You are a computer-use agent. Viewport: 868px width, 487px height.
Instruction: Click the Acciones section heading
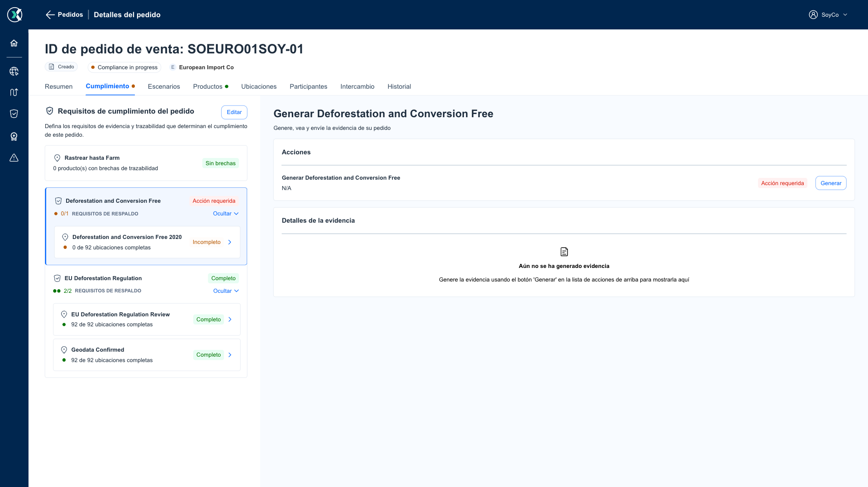296,153
